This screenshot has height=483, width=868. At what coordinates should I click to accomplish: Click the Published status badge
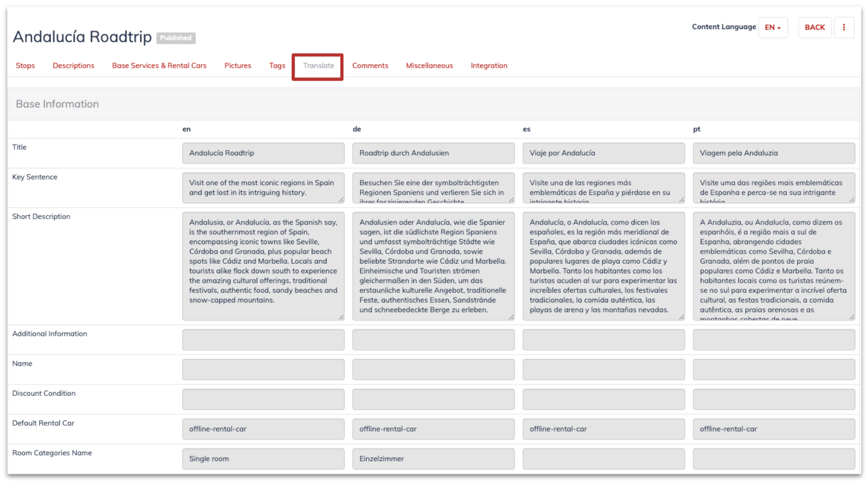176,38
